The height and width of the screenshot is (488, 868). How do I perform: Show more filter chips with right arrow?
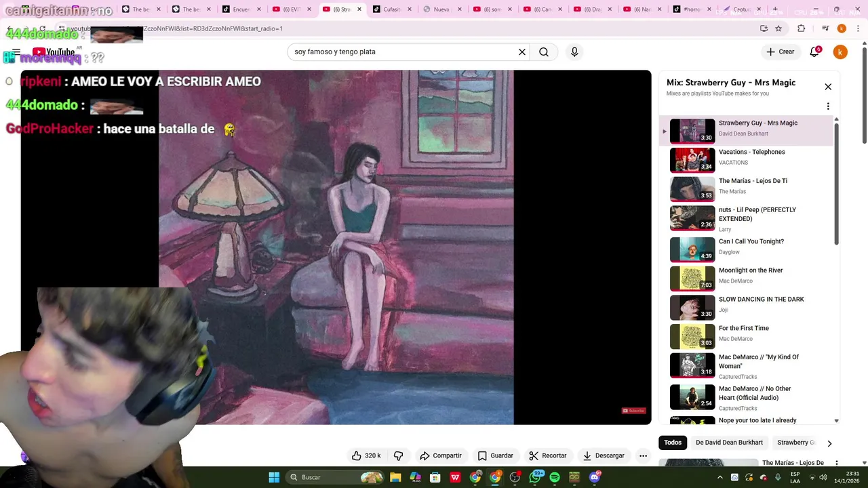click(829, 443)
